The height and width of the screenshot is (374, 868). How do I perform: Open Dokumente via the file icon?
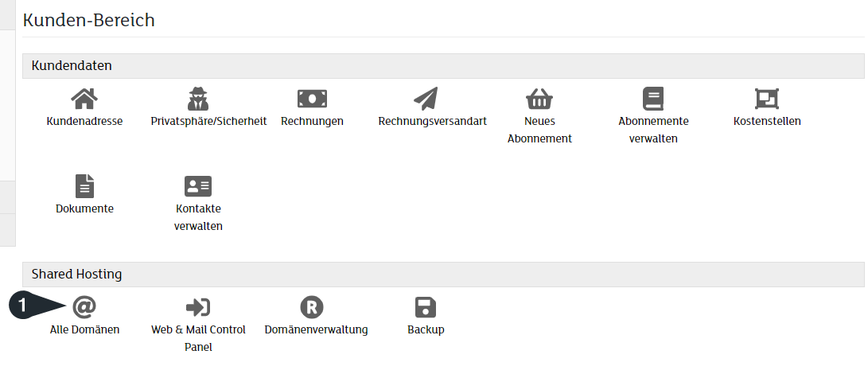point(84,186)
